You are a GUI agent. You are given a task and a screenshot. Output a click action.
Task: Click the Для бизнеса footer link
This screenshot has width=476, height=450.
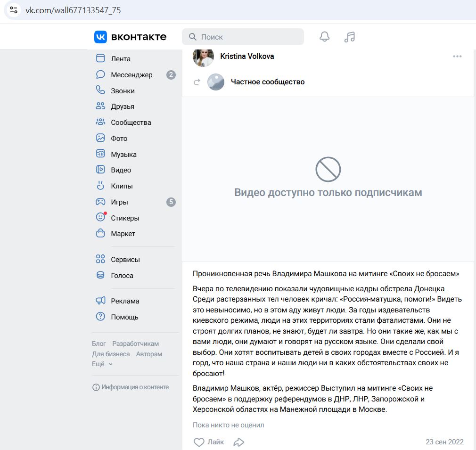tap(111, 354)
